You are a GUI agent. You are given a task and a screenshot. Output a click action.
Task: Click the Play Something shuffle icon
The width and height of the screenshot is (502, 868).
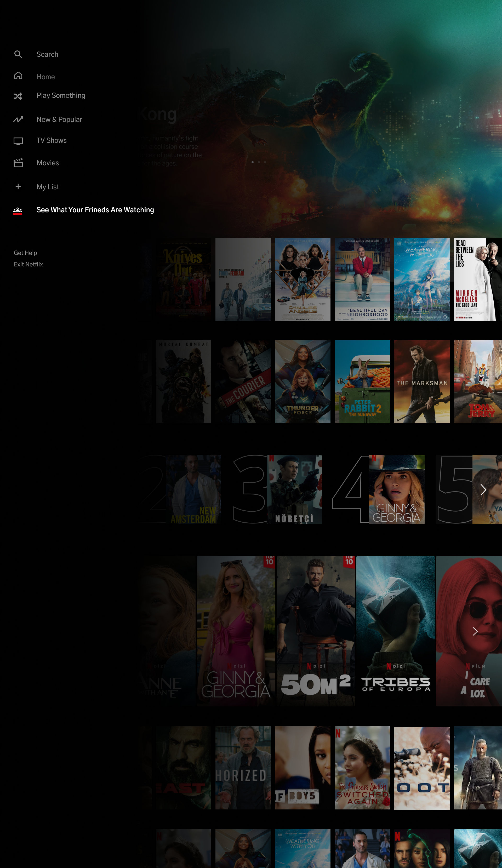[18, 96]
